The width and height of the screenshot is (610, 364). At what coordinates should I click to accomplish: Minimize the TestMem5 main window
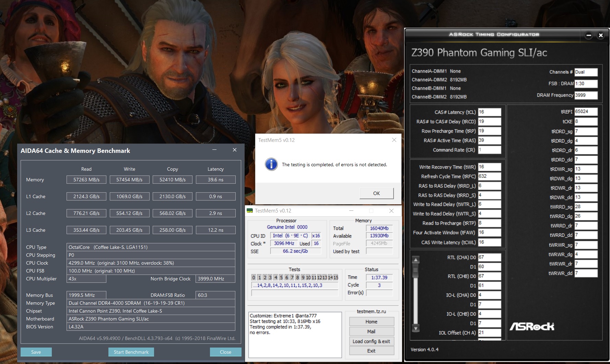pyautogui.click(x=351, y=211)
